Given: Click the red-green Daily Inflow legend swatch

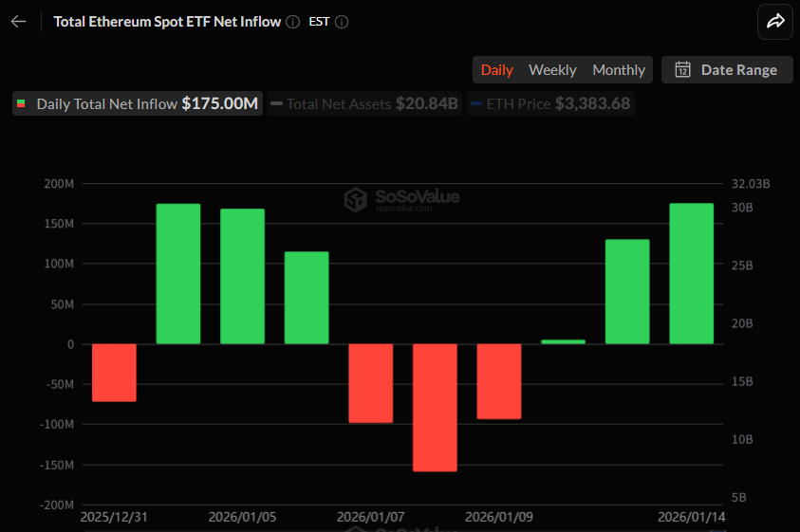Looking at the screenshot, I should coord(22,104).
